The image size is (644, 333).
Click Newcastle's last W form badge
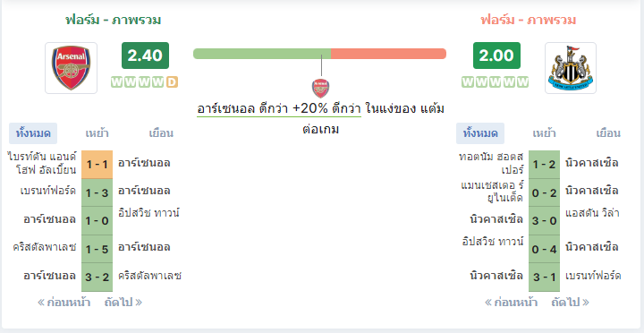pos(523,82)
